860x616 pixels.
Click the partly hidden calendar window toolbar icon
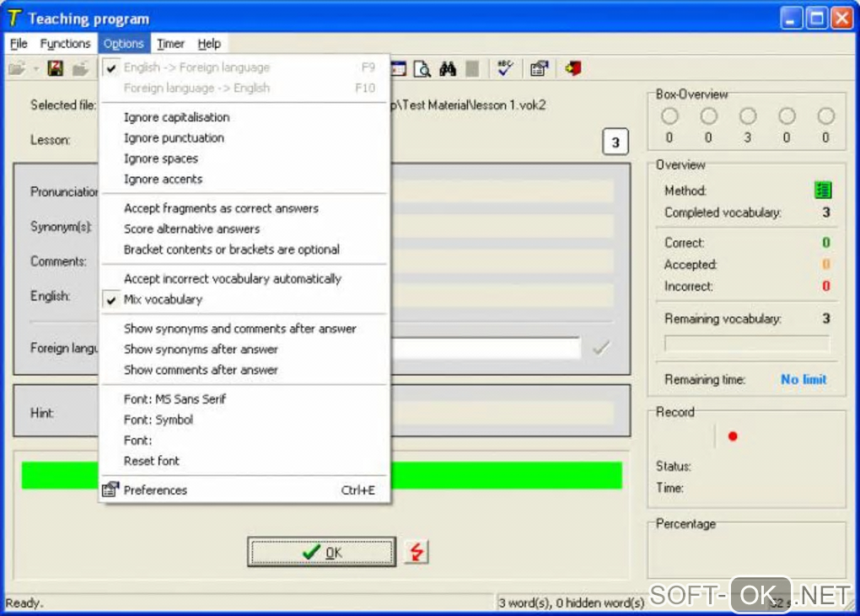pos(398,69)
